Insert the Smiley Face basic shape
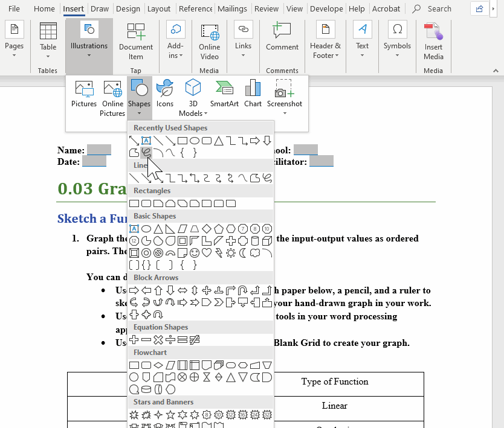This screenshot has width=504, height=428. click(195, 252)
